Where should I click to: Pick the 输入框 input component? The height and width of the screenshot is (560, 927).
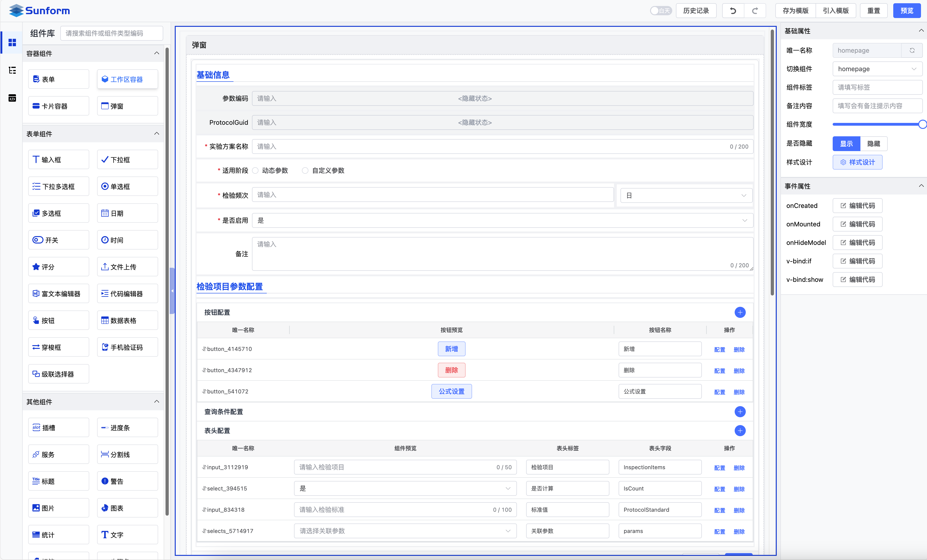click(x=58, y=159)
